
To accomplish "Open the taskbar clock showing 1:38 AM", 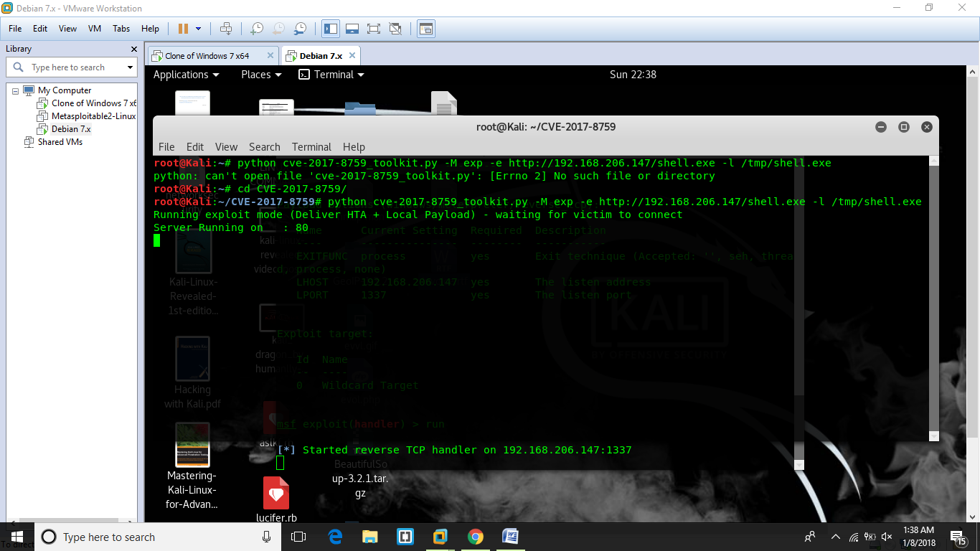I will [x=919, y=537].
